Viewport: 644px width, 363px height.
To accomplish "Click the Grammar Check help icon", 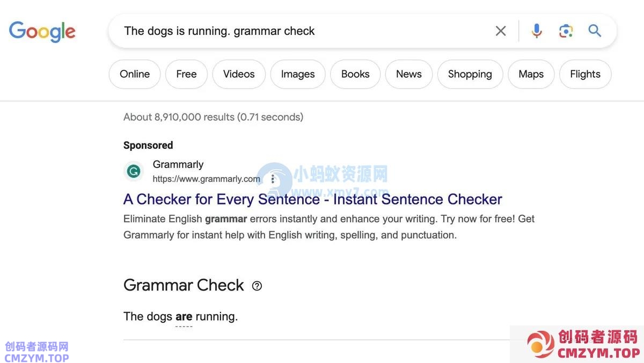I will [x=257, y=286].
